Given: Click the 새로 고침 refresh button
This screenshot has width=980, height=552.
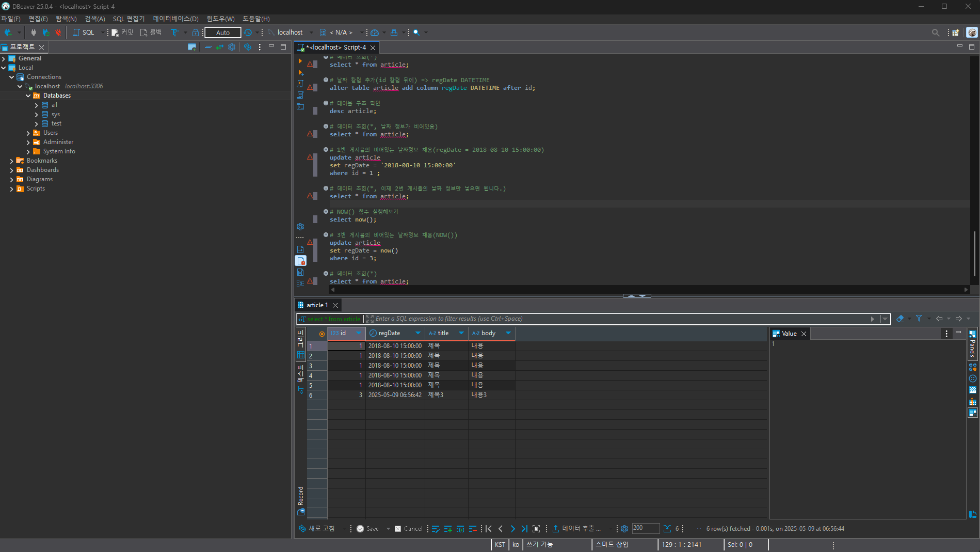Looking at the screenshot, I should (317, 529).
